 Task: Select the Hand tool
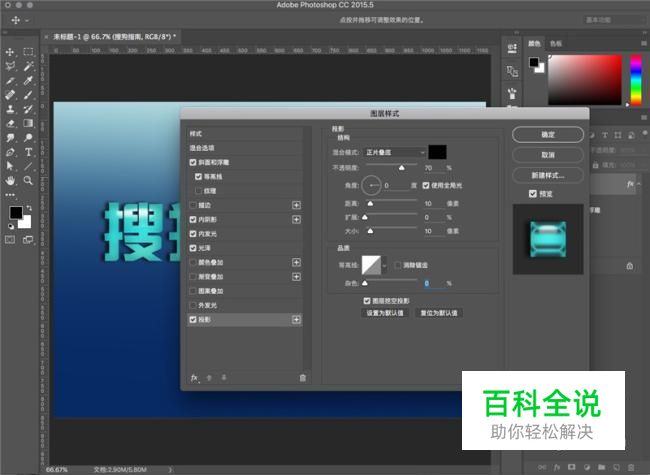click(10, 181)
